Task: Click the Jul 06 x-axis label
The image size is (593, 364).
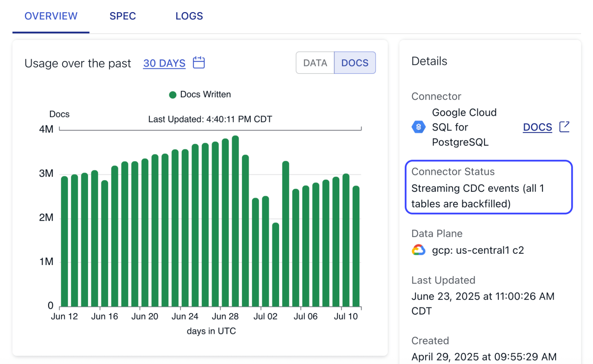Action: click(306, 317)
